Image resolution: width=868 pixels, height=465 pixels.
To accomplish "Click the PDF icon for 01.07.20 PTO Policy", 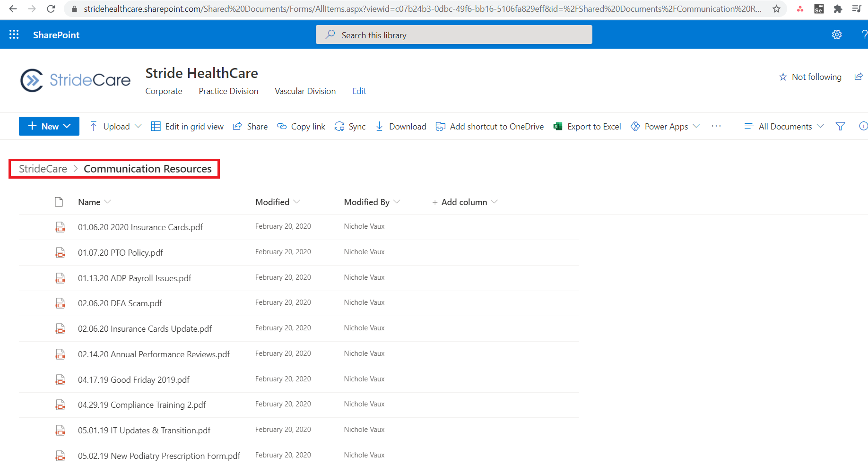I will pos(60,252).
